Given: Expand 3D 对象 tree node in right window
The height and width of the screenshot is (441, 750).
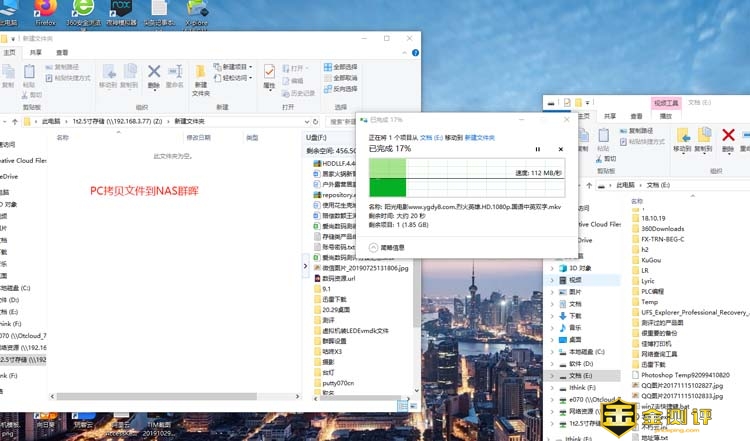Looking at the screenshot, I should pos(552,268).
